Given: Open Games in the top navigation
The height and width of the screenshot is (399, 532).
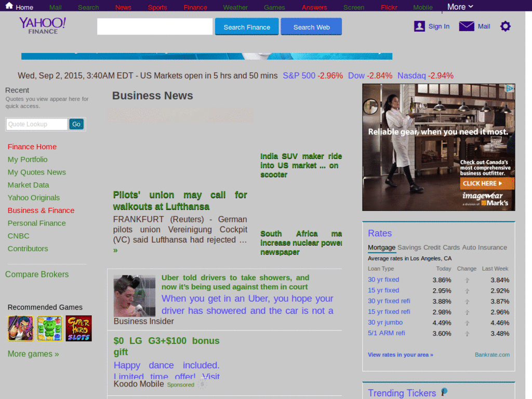Looking at the screenshot, I should (274, 7).
